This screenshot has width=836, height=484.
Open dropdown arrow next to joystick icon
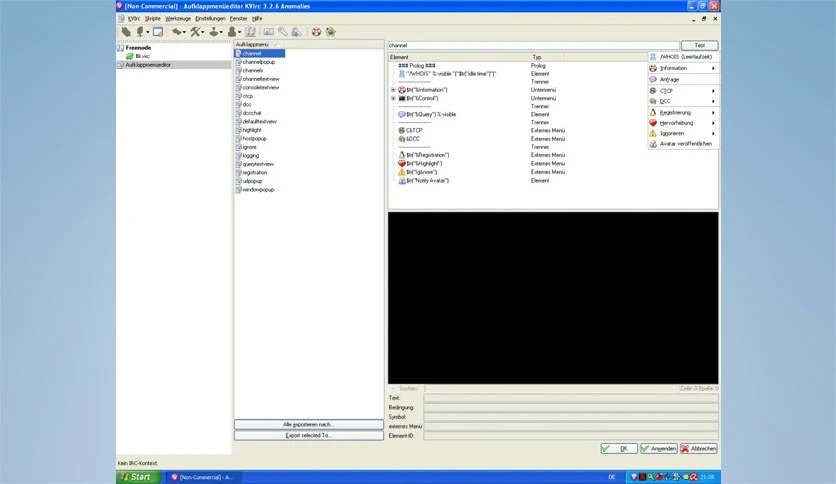coord(221,33)
